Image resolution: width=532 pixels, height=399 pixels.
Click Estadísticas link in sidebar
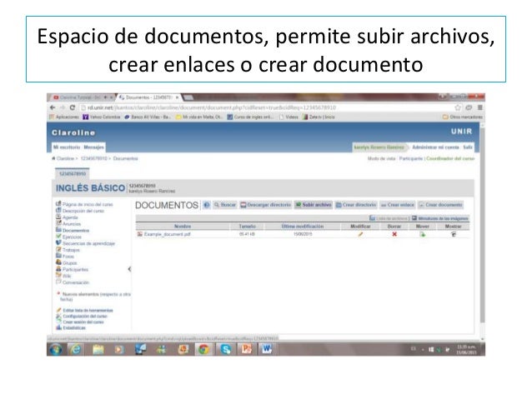(74, 328)
